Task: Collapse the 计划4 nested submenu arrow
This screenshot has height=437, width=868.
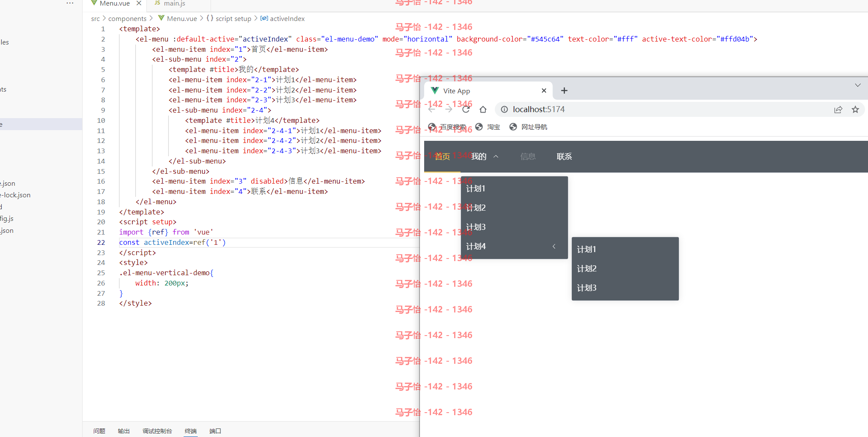Action: pos(554,247)
